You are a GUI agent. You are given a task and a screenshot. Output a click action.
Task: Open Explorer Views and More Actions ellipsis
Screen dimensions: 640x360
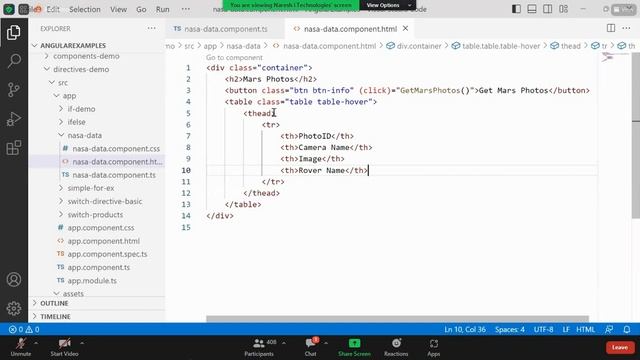pyautogui.click(x=151, y=28)
